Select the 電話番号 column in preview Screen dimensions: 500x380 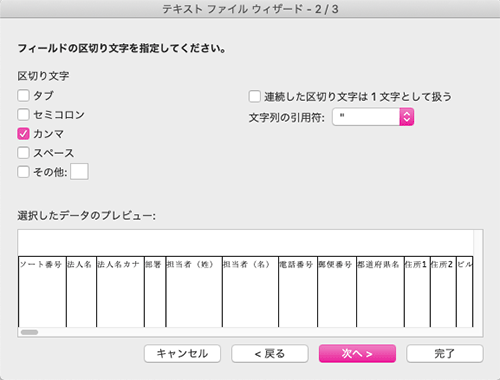tap(298, 292)
